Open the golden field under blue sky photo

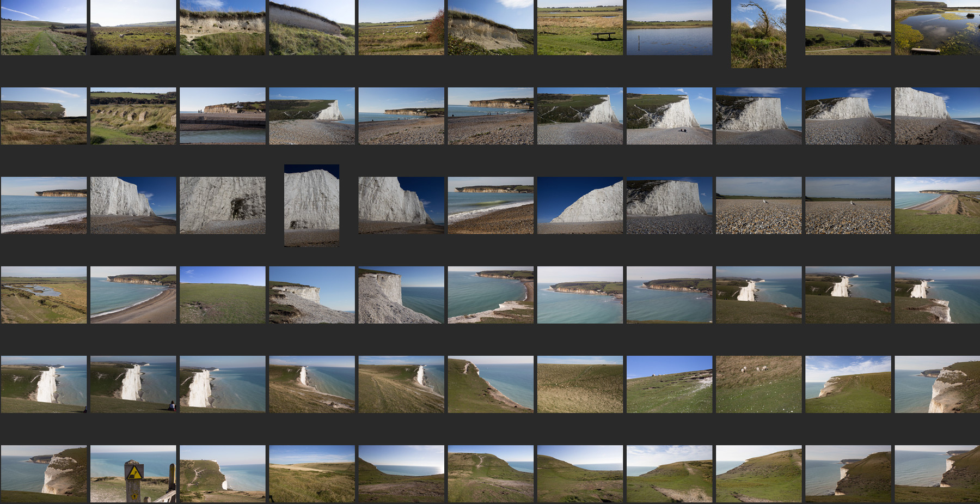coord(311,474)
